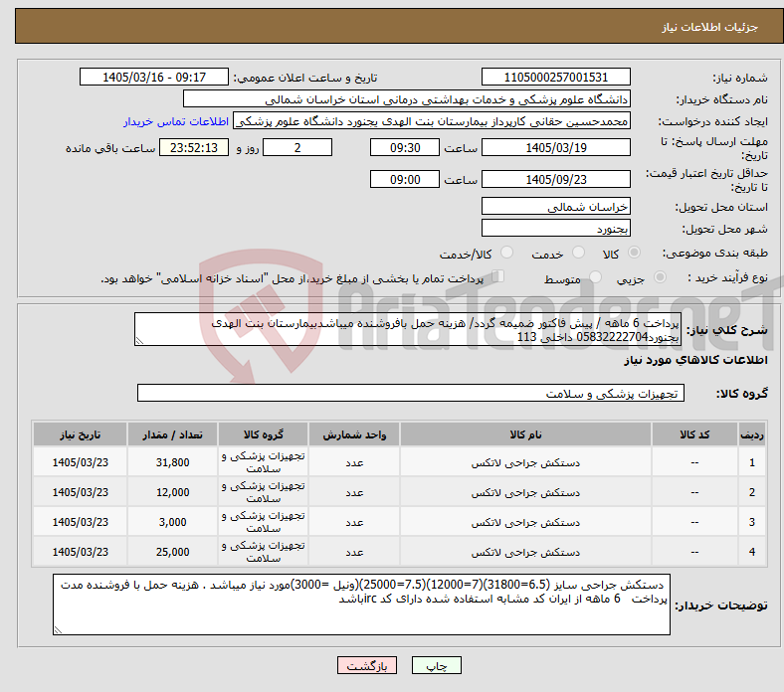Viewport: 784px width, 692px height.
Task: Click the remaining time countdown 23:52:13
Action: (194, 148)
